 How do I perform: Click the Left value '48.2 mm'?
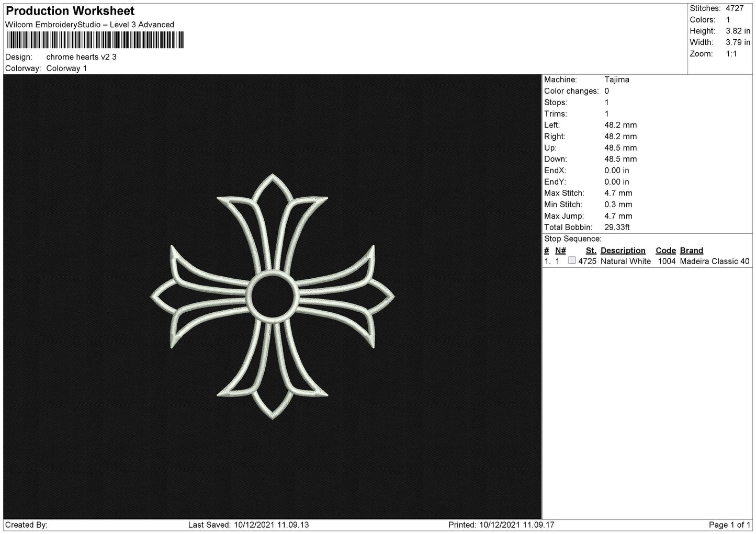pyautogui.click(x=620, y=125)
